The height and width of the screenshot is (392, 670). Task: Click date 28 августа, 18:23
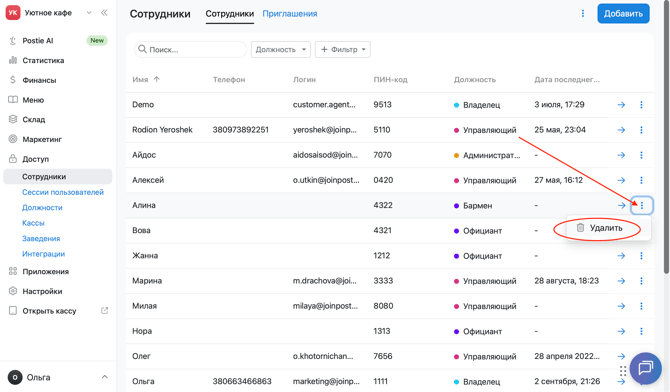point(566,281)
